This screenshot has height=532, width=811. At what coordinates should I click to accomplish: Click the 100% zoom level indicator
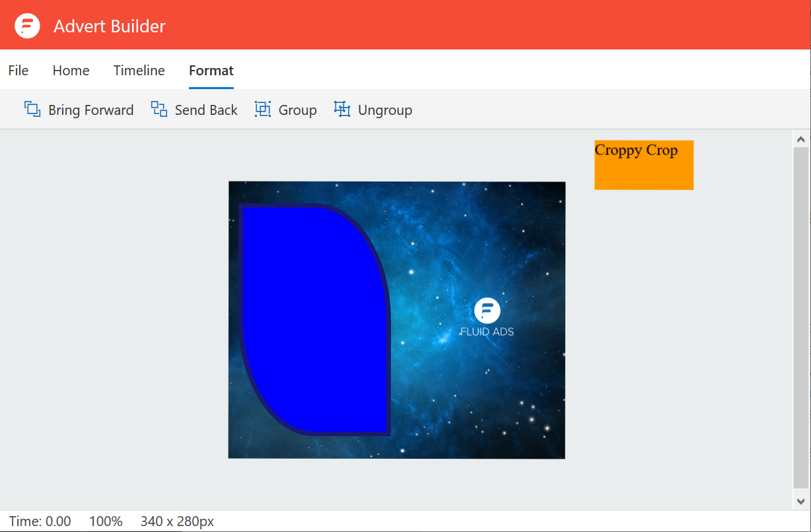pos(106,521)
